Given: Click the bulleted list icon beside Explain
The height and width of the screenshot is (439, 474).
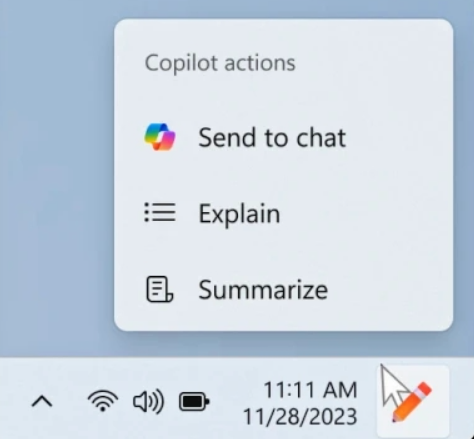Looking at the screenshot, I should click(160, 212).
